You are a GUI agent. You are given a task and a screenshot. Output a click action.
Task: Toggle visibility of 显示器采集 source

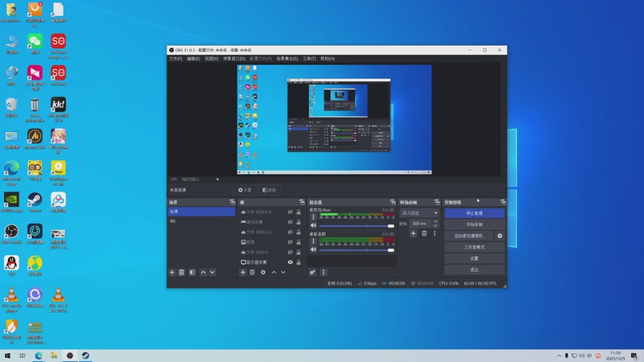pos(290,262)
